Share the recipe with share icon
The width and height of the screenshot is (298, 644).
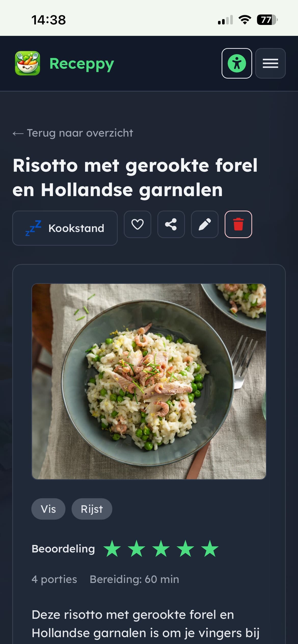(171, 224)
